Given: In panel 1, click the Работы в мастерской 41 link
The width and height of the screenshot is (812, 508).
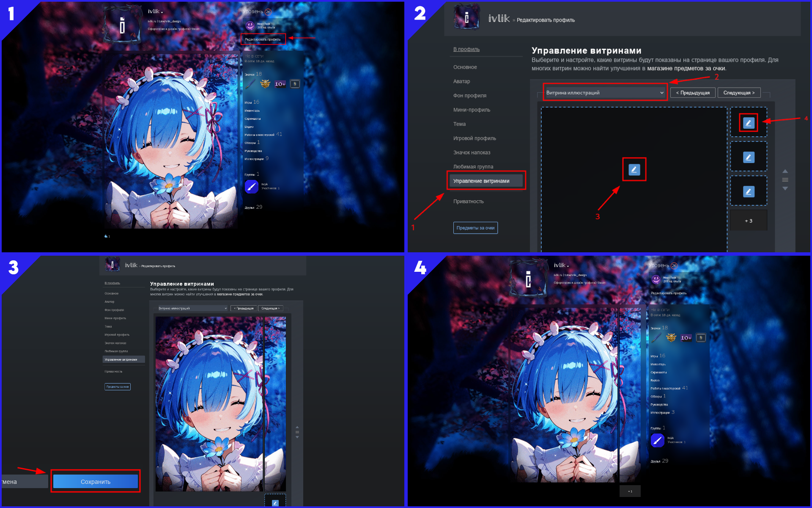Looking at the screenshot, I should pos(263,134).
